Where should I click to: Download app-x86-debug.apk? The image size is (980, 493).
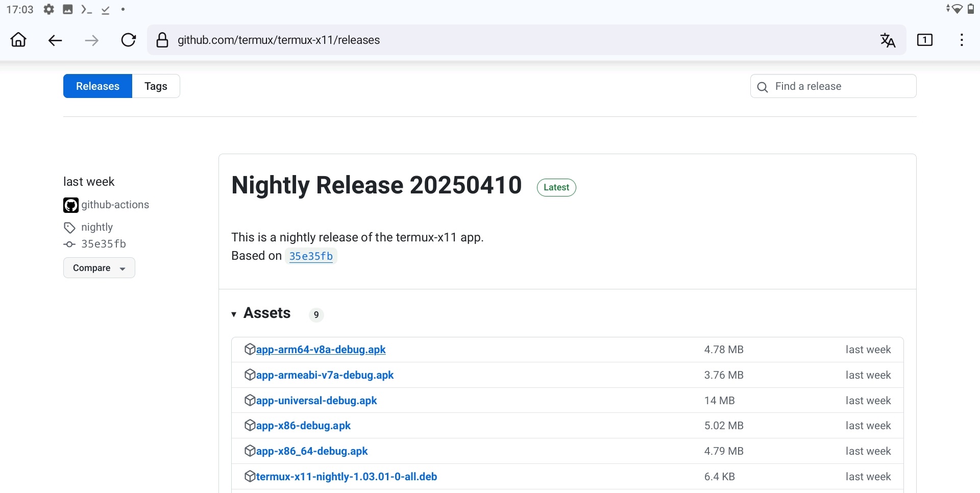tap(303, 426)
